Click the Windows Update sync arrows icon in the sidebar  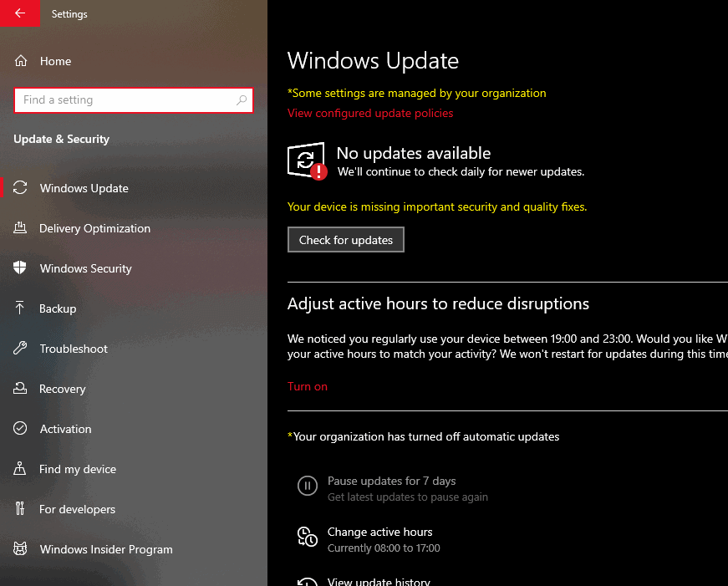point(20,187)
